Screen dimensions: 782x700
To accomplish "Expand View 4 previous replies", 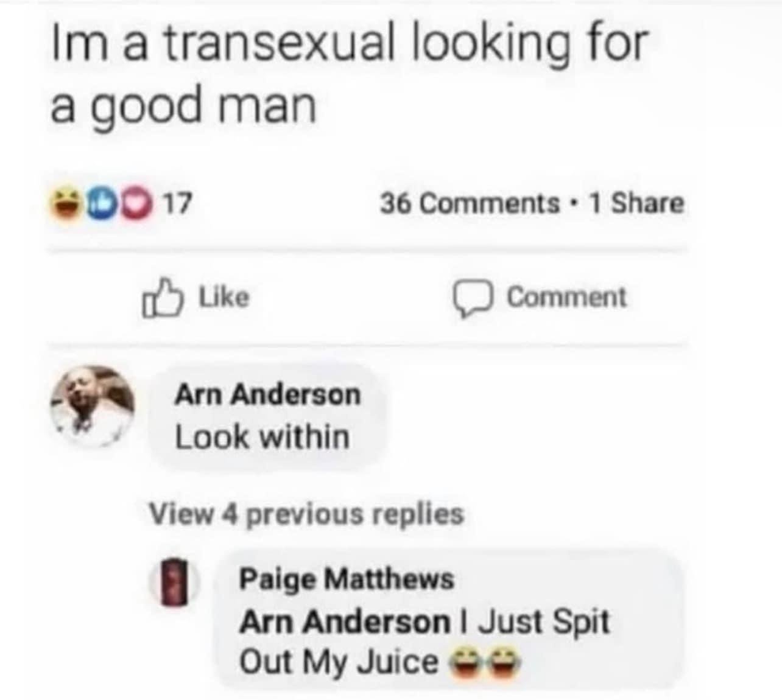I will tap(307, 514).
